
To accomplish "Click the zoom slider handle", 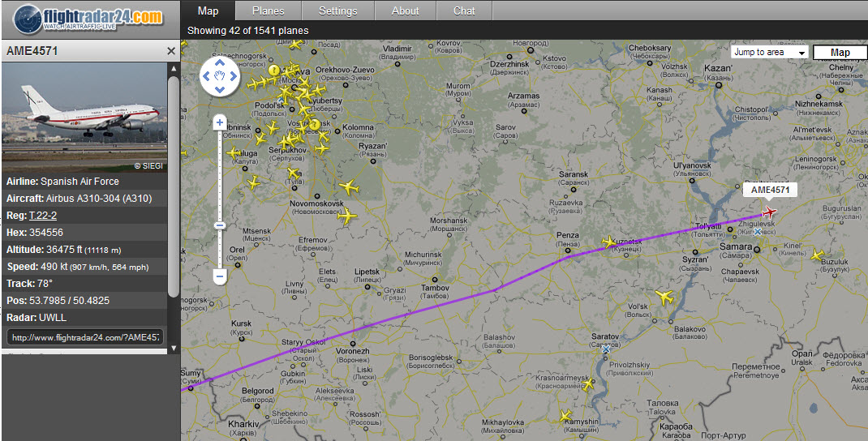I will tap(220, 225).
